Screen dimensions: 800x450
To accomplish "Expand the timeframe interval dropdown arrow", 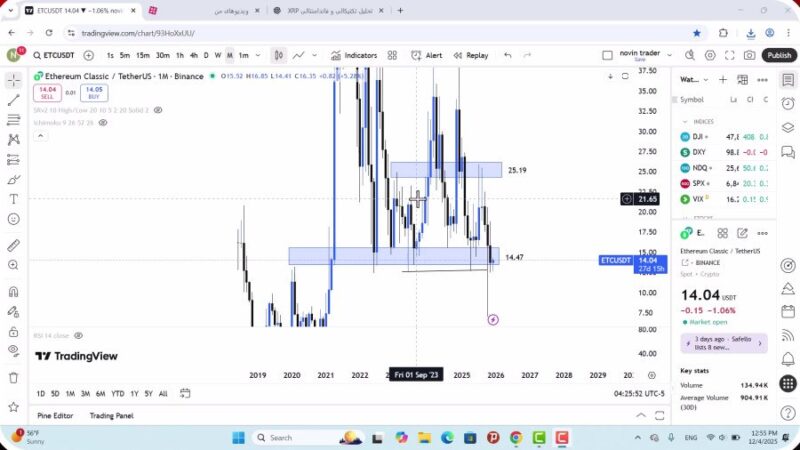I will pyautogui.click(x=260, y=56).
